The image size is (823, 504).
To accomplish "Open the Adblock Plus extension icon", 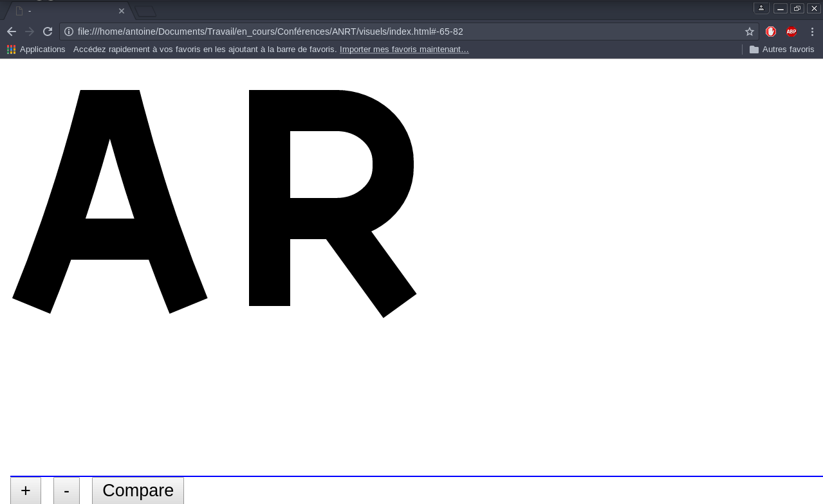I will tap(791, 32).
